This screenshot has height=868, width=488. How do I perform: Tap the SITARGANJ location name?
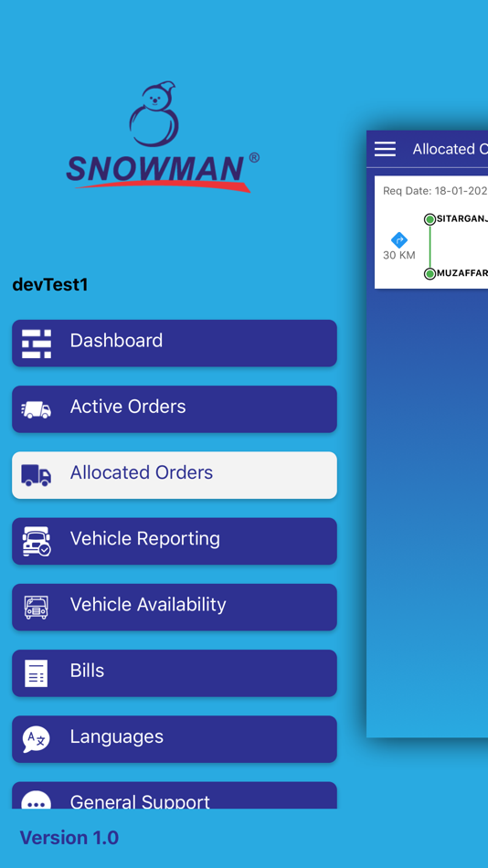click(x=462, y=218)
